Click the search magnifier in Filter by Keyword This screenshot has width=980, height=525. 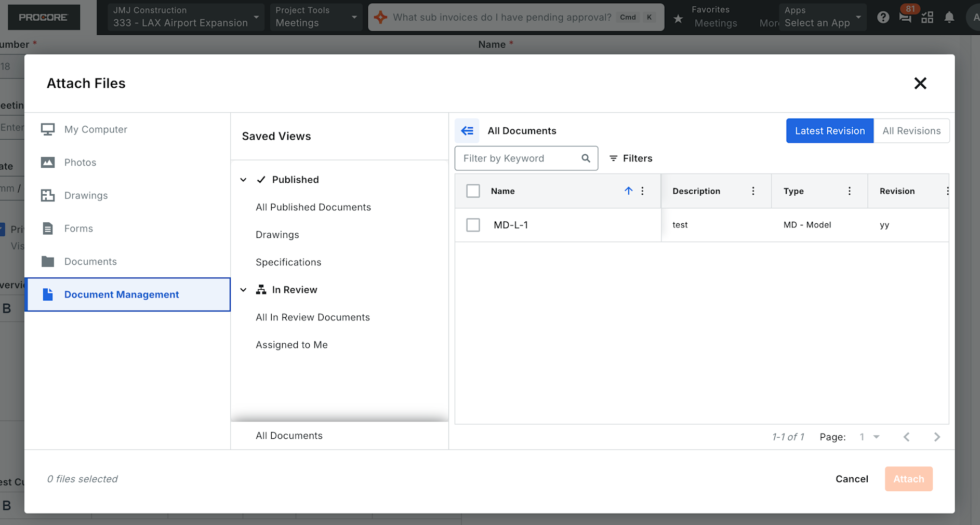pyautogui.click(x=586, y=158)
